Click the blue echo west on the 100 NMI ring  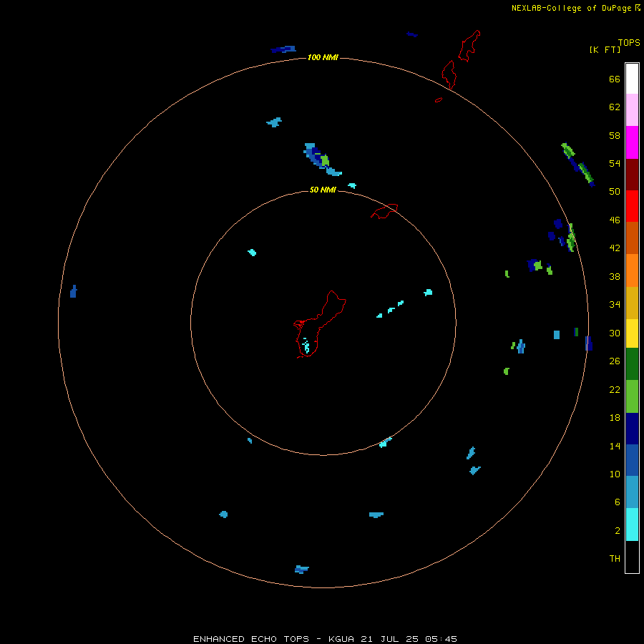point(74,291)
